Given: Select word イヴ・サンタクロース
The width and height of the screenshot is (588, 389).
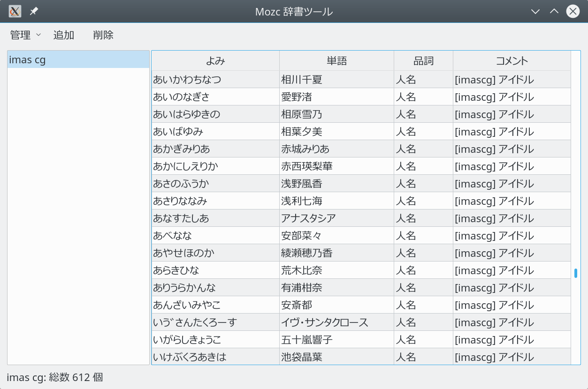Looking at the screenshot, I should click(337, 322).
